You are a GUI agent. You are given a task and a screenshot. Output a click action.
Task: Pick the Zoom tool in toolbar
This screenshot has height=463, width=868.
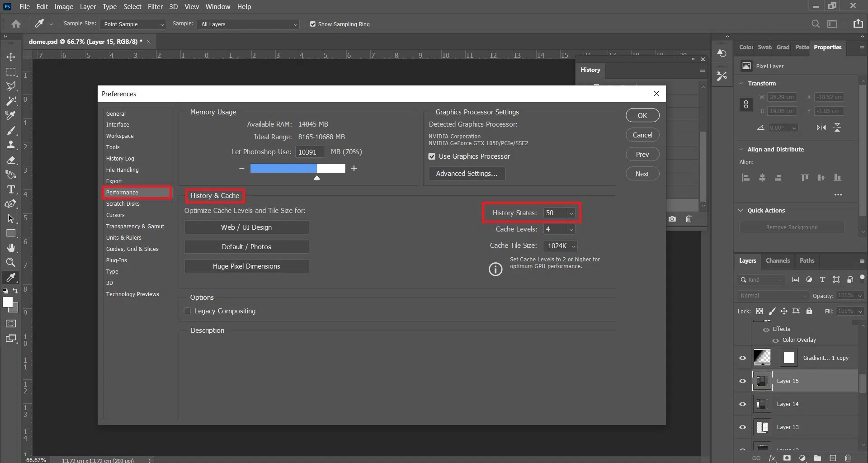pos(11,263)
